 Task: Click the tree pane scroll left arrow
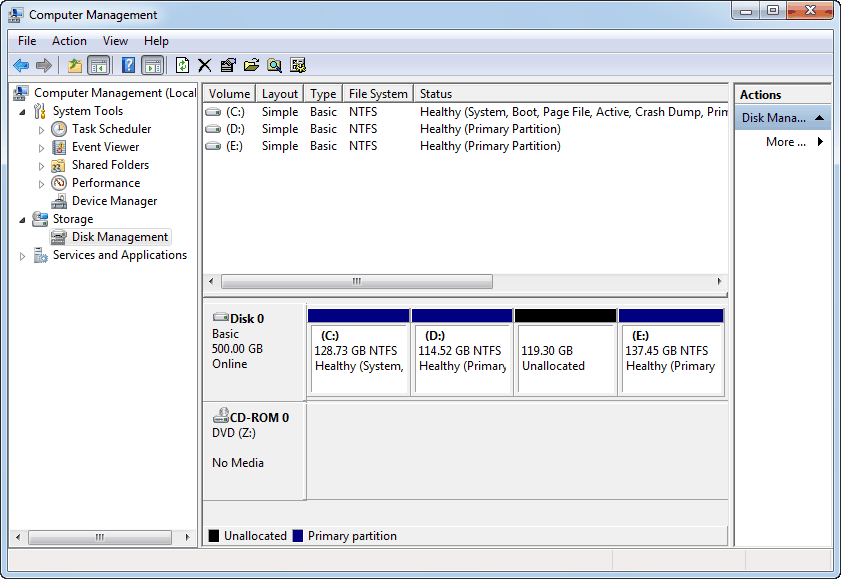click(x=18, y=537)
